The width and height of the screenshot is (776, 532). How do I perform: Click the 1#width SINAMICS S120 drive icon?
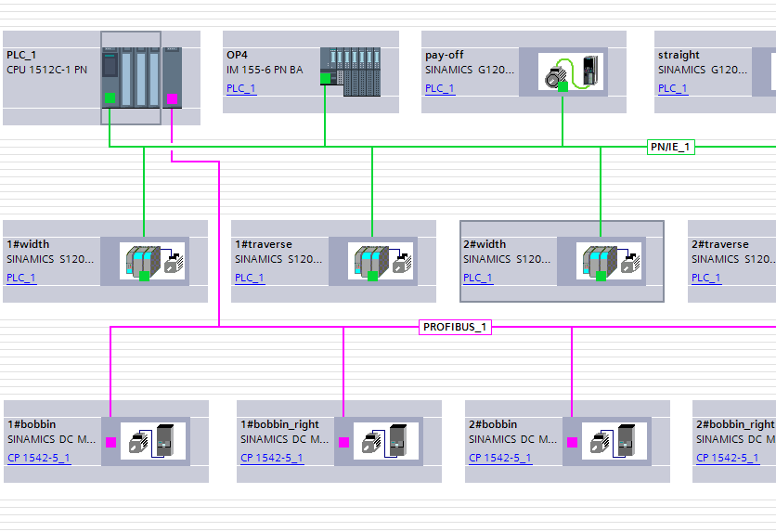pyautogui.click(x=153, y=261)
